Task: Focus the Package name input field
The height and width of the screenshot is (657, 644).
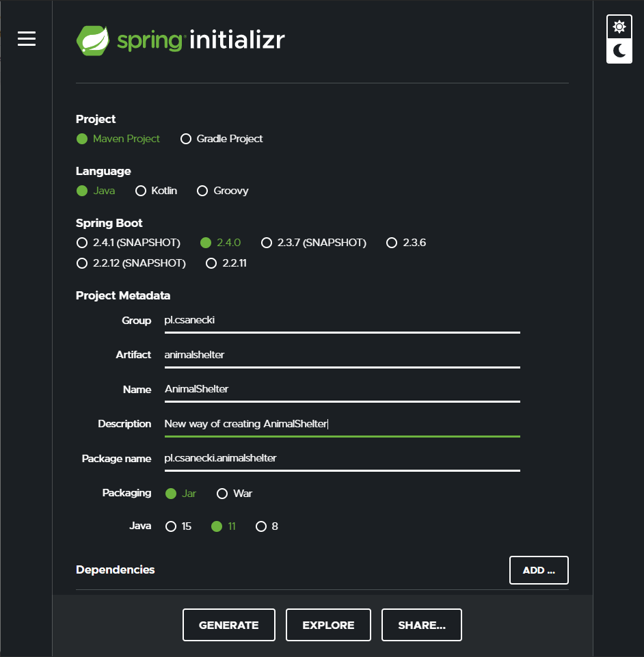Action: pyautogui.click(x=343, y=459)
